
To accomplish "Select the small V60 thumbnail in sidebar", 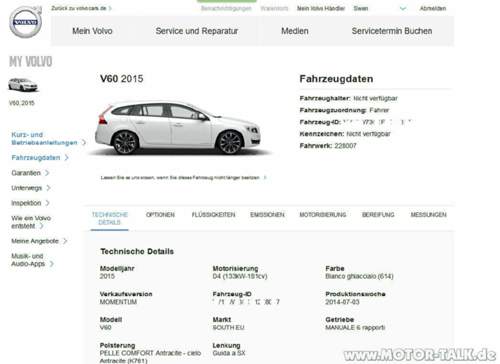I will click(23, 85).
